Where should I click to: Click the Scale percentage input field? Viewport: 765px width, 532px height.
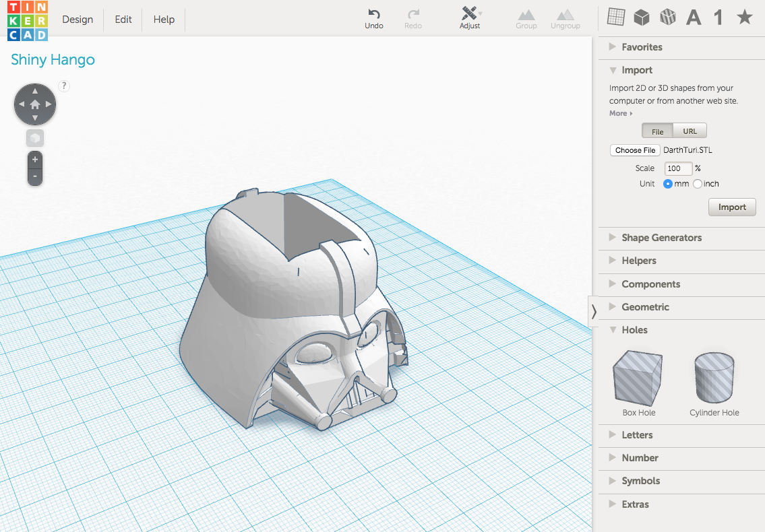pyautogui.click(x=678, y=168)
